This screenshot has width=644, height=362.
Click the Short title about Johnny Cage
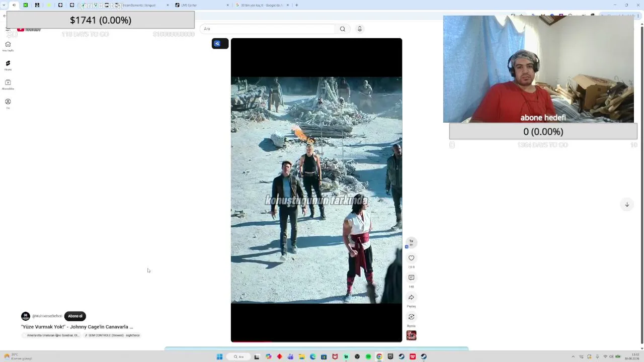[x=77, y=327]
